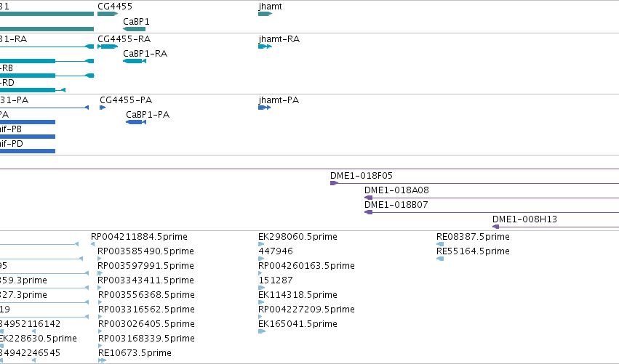Select the EK298060.5prime arrow glyph
Screen dimensions: 619x364
click(261, 244)
